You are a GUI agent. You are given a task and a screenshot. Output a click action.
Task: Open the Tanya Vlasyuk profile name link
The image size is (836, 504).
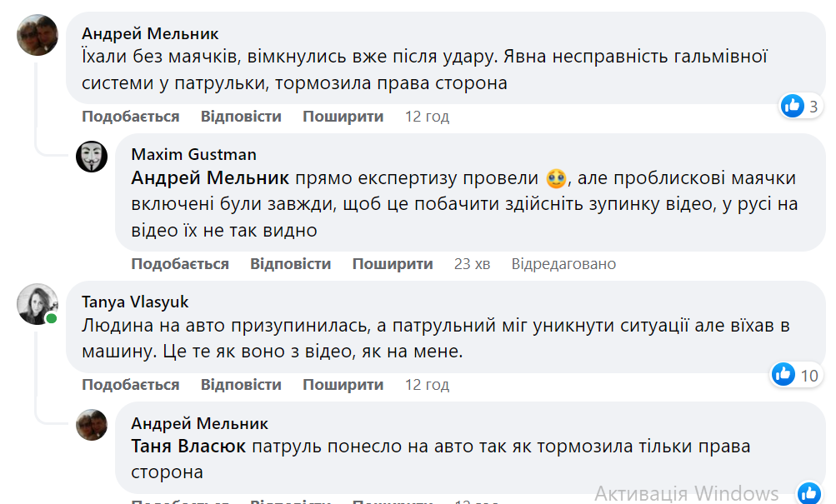pyautogui.click(x=135, y=302)
